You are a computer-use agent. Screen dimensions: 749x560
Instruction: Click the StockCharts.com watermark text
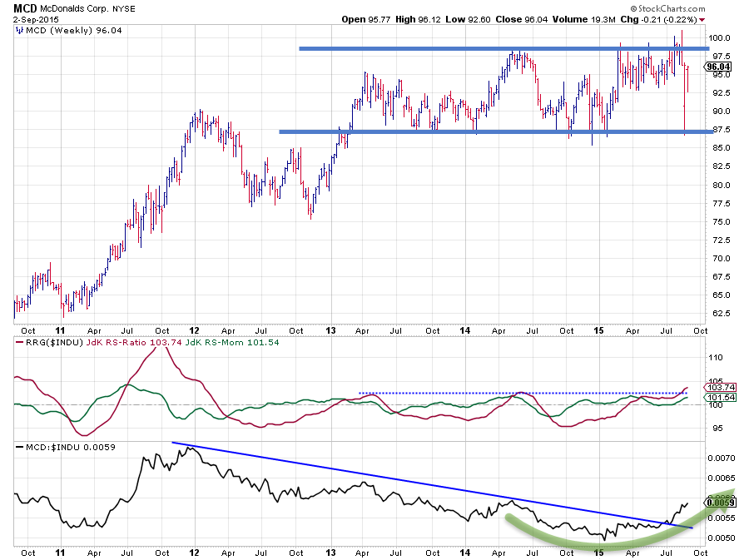point(667,8)
